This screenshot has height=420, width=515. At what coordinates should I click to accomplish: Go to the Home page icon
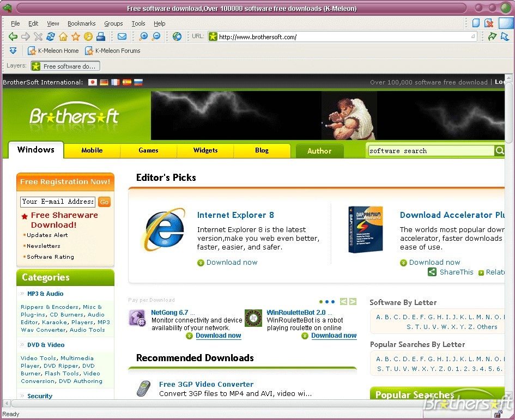tap(63, 36)
